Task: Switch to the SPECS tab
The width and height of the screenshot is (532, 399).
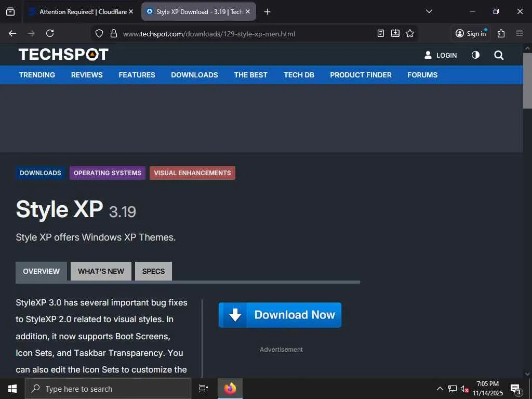Action: coord(153,271)
